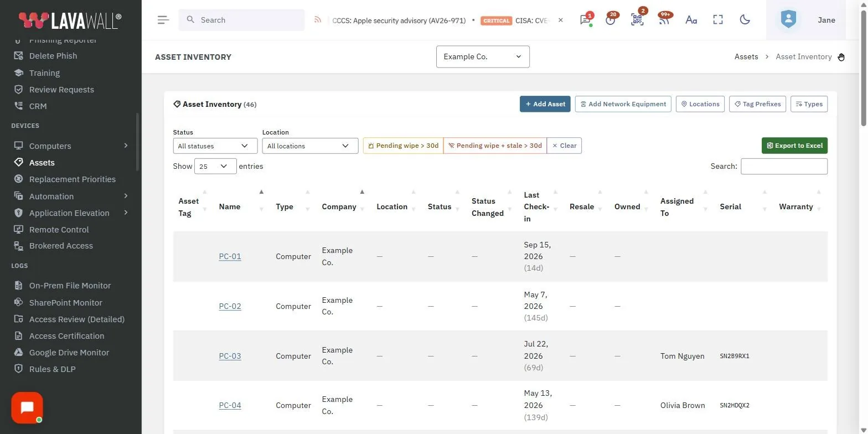The width and height of the screenshot is (868, 434).
Task: Focus the table Search input field
Action: (784, 166)
